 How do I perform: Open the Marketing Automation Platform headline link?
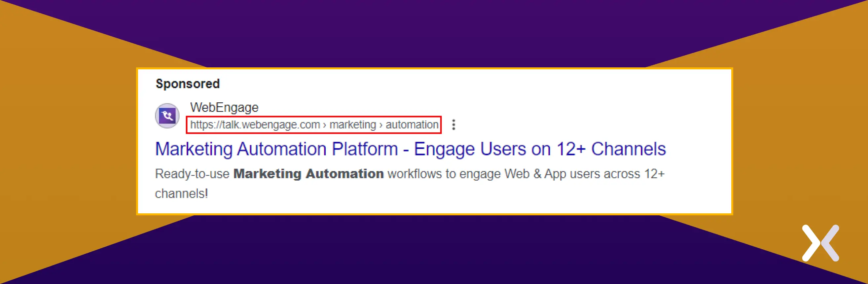pyautogui.click(x=411, y=149)
